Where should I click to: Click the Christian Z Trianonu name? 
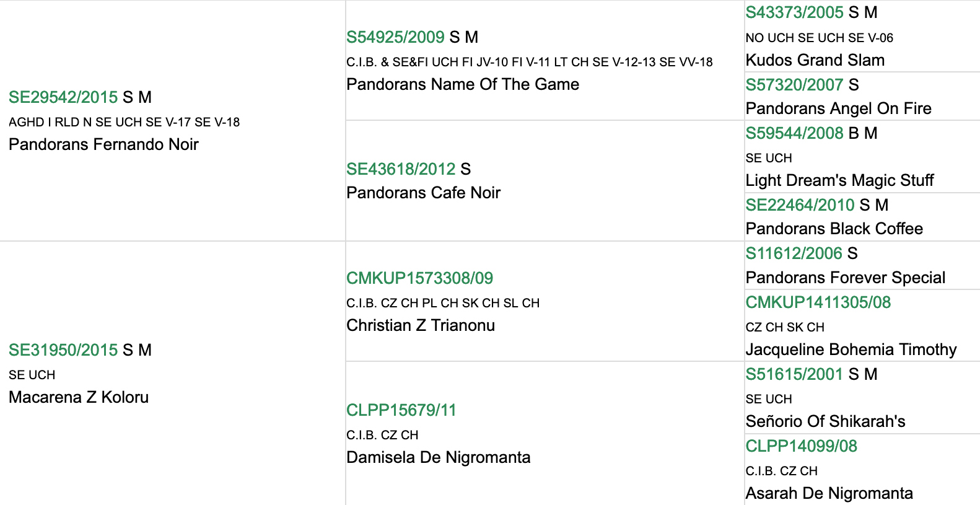pos(421,325)
